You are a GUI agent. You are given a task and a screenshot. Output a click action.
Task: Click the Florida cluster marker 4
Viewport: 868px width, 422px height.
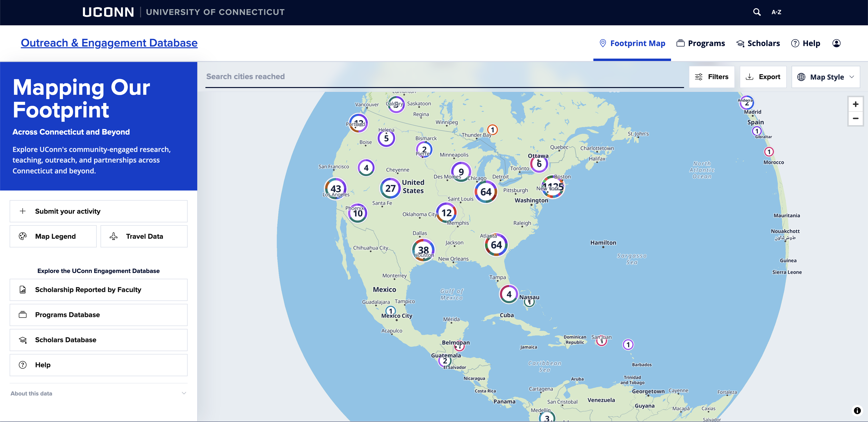(509, 294)
